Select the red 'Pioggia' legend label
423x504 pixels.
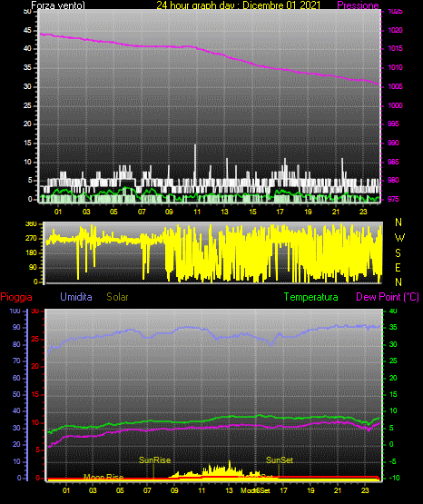pos(16,297)
